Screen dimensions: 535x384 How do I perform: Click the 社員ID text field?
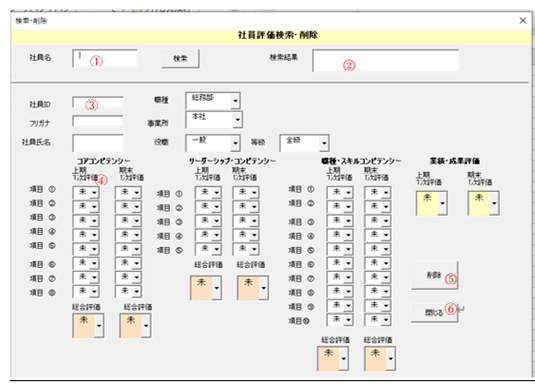tap(98, 102)
